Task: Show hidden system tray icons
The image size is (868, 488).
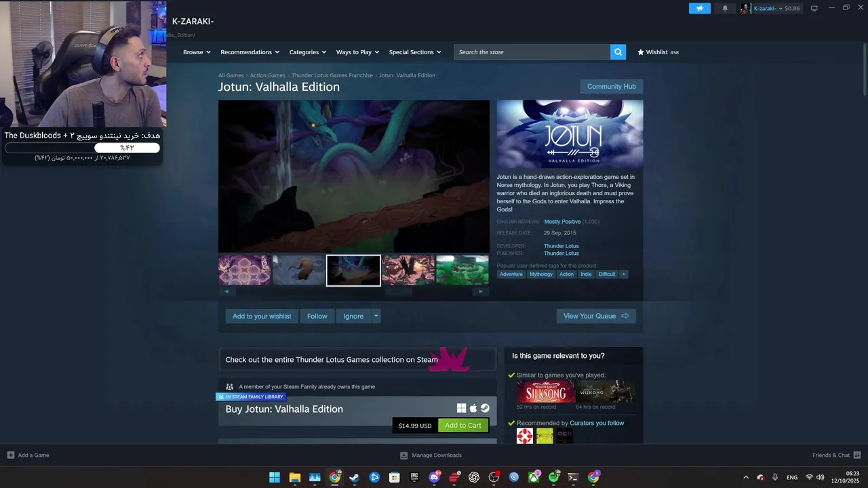Action: click(x=746, y=477)
